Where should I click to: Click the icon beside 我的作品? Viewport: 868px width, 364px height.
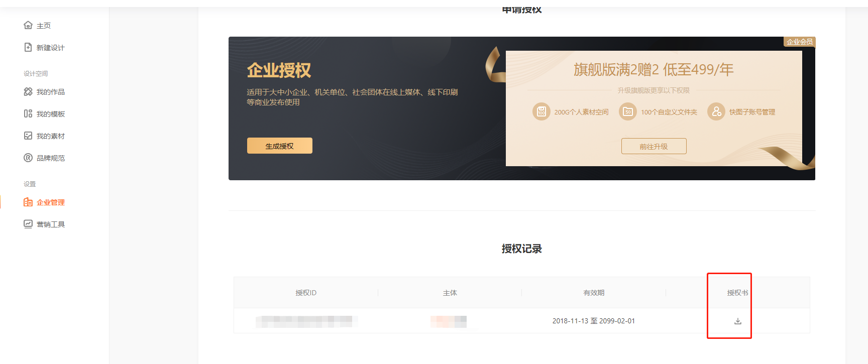click(28, 91)
